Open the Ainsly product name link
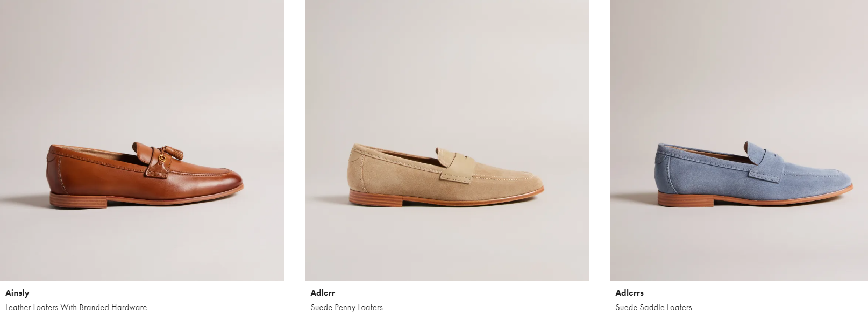 [x=17, y=293]
